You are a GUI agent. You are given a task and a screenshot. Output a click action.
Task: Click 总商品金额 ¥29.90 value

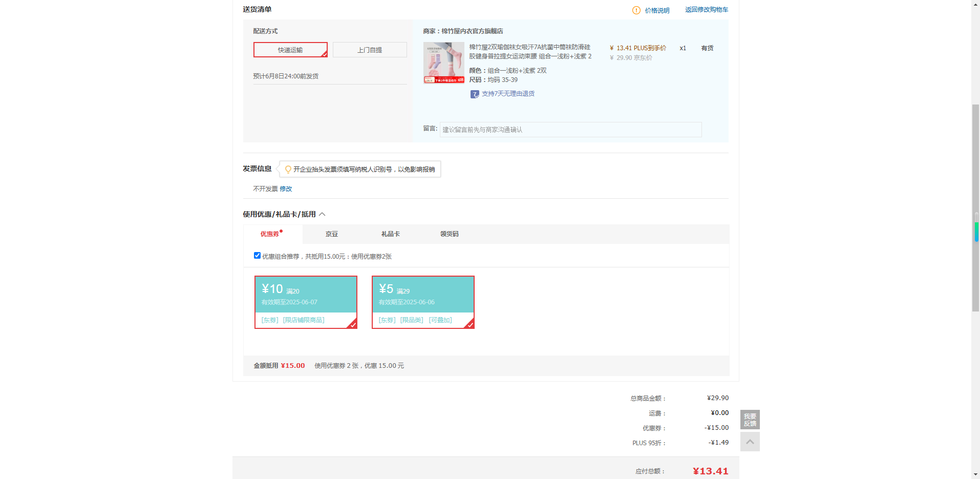[x=718, y=398]
